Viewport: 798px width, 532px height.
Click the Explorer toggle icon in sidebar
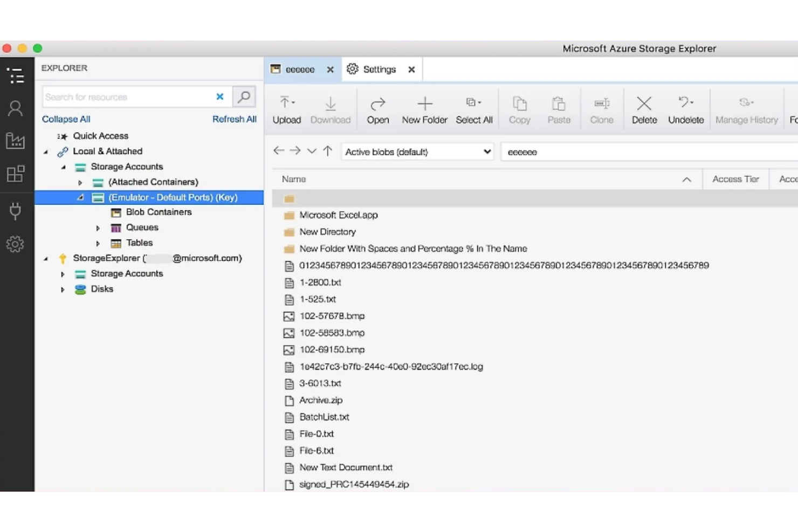coord(16,75)
